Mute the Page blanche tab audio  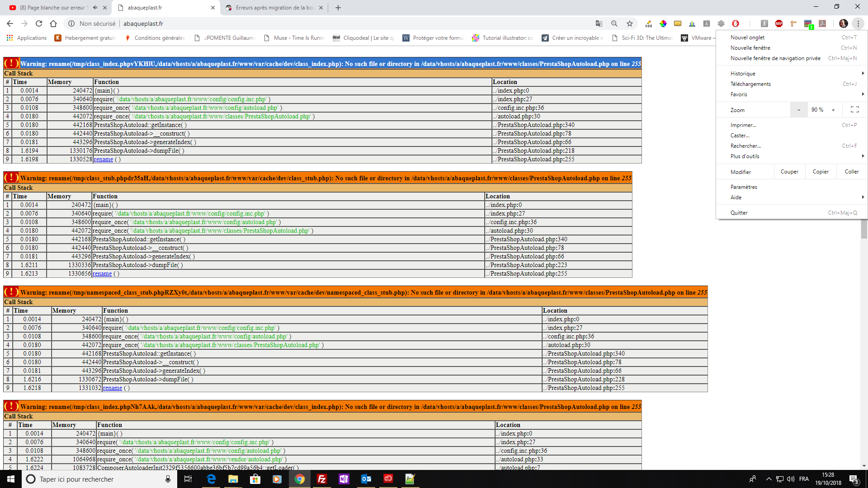95,8
